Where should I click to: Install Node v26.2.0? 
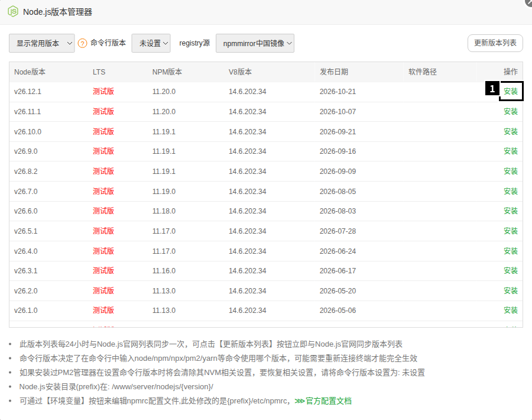511,290
